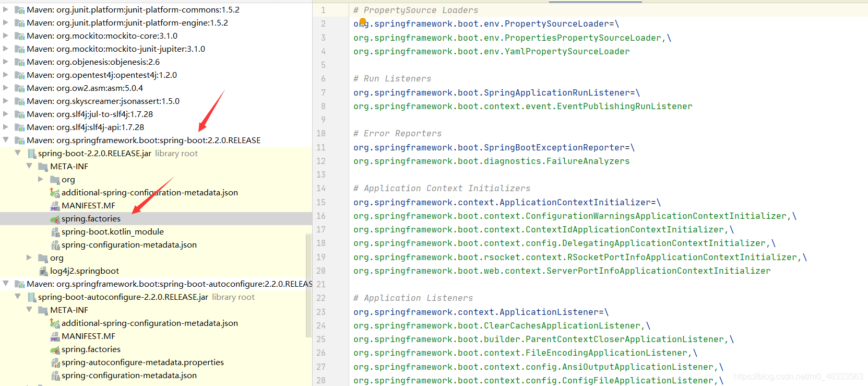The width and height of the screenshot is (868, 386).
Task: Collapse the spring-boot-autoconfigure:2.2.0.RELEASE Maven node
Action: (x=6, y=284)
